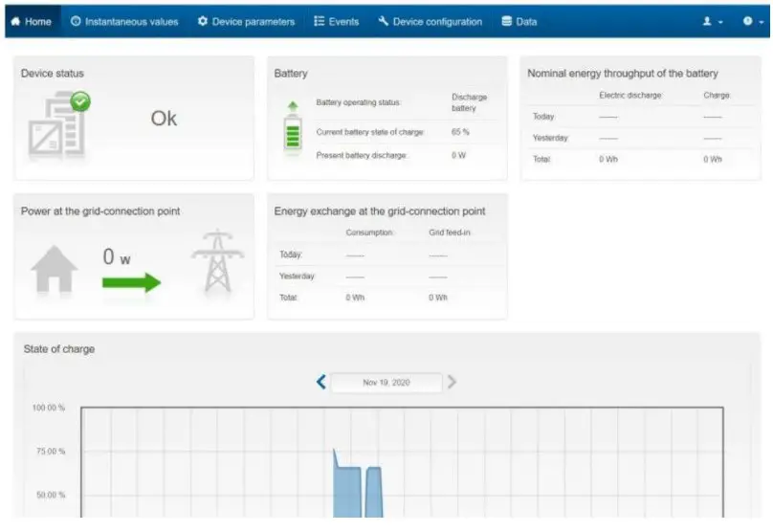Click the '75.00 %' axis label
This screenshot has width=773, height=532.
(x=51, y=451)
